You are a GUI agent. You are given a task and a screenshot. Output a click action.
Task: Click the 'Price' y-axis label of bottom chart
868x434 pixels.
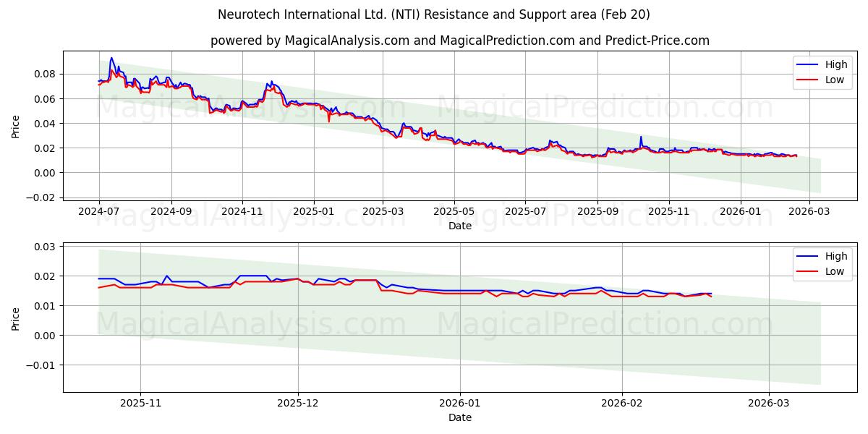16,318
